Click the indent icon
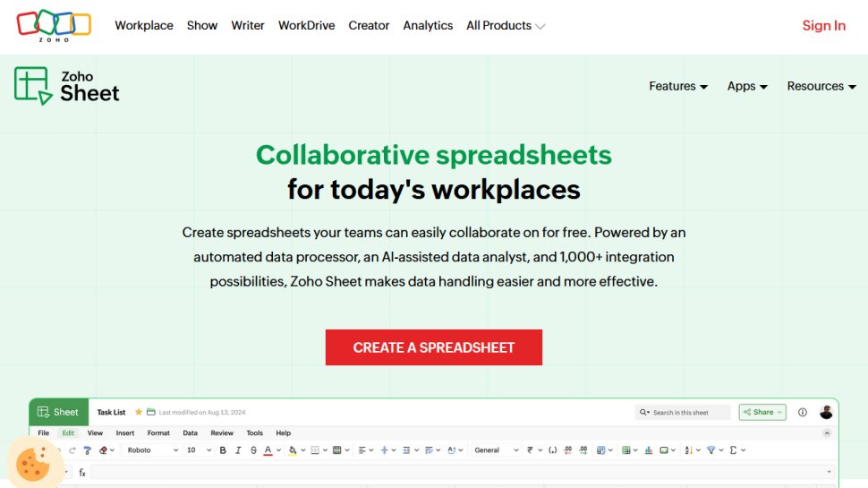Viewport: 868px width, 488px height. (406, 450)
